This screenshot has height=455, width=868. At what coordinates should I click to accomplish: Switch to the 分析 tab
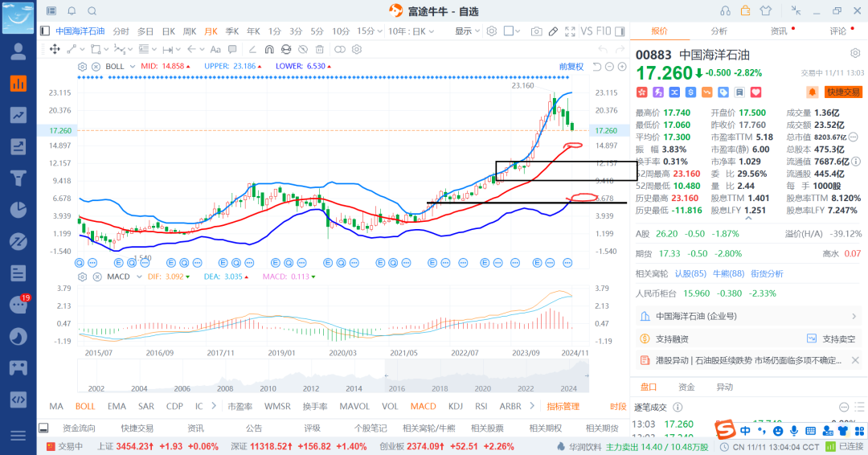719,31
